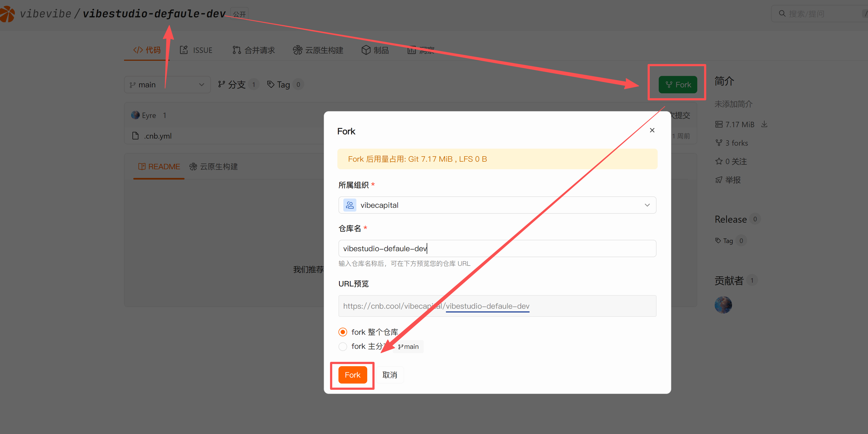Viewport: 868px width, 434px height.
Task: Click the .cnb.yml file icon
Action: click(135, 136)
